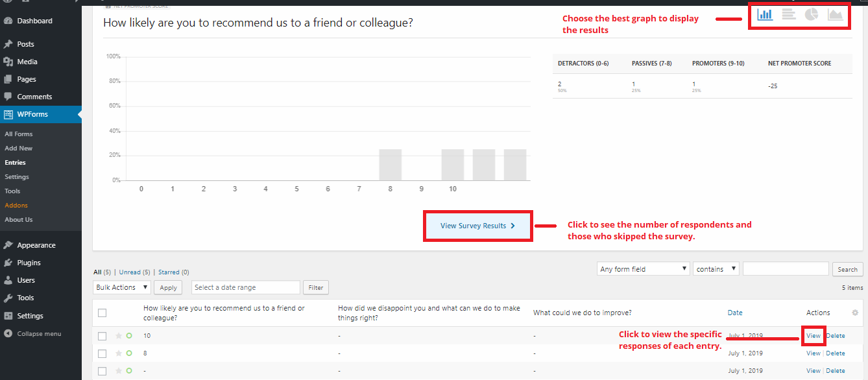
Task: Open Dashboard in the sidebar
Action: click(35, 21)
